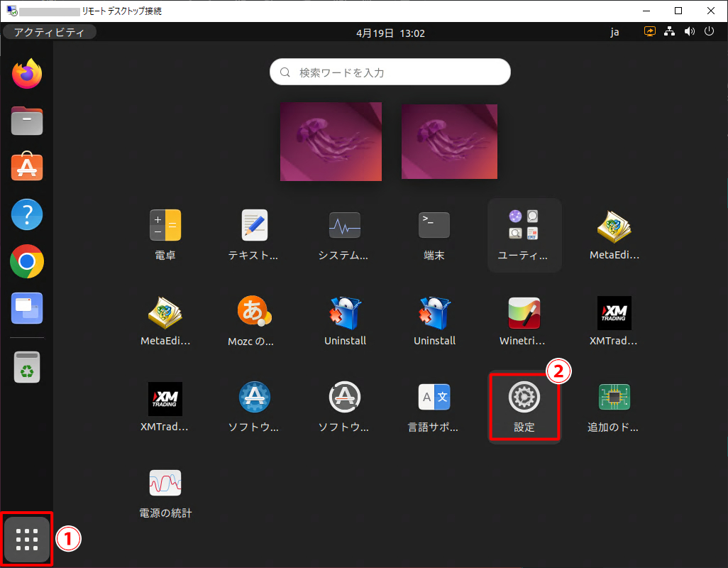Image resolution: width=728 pixels, height=568 pixels.
Task: Click the アクティビティ activities button
Action: coord(50,32)
